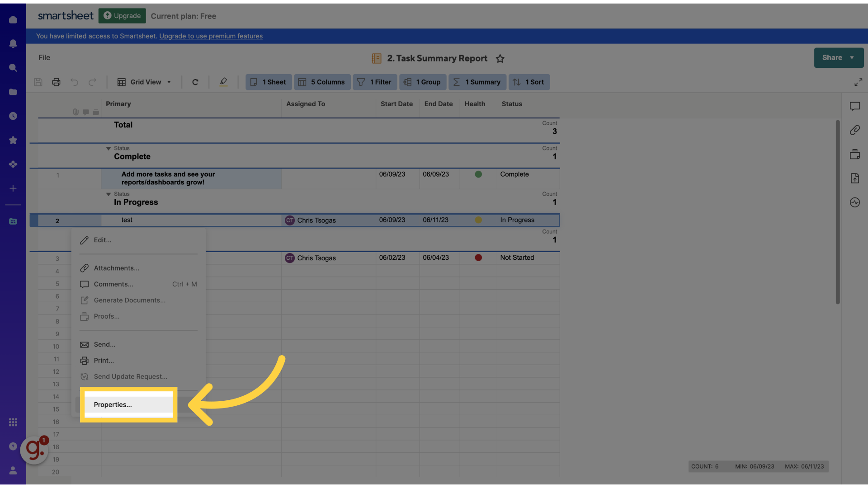Open the Grid View dropdown
The height and width of the screenshot is (488, 868).
click(x=144, y=82)
